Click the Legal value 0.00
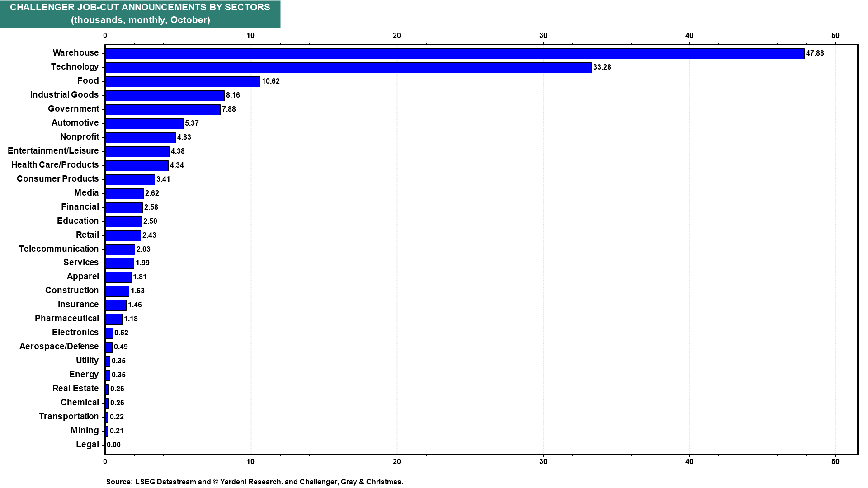Viewport: 868px width, 488px height. 114,445
